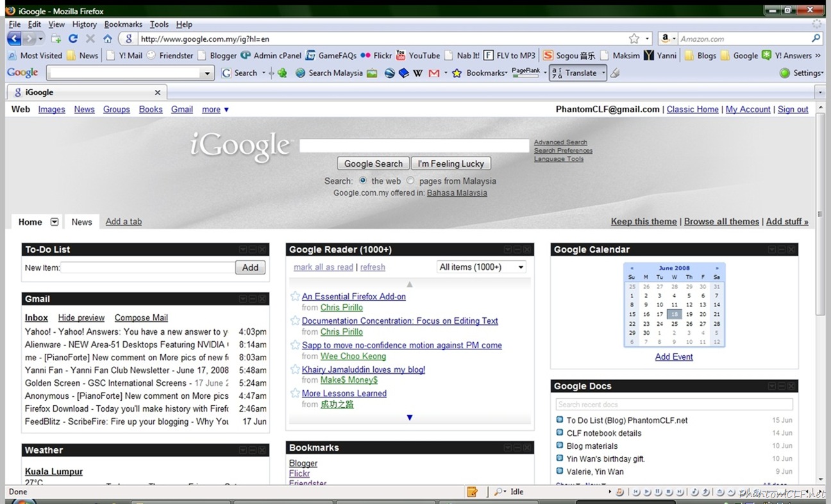The image size is (831, 504).
Task: Open the Tools menu
Action: [x=159, y=24]
